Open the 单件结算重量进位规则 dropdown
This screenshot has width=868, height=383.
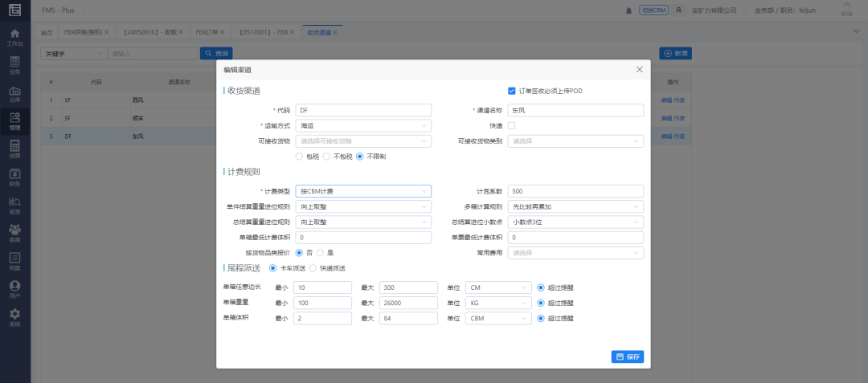pos(363,206)
